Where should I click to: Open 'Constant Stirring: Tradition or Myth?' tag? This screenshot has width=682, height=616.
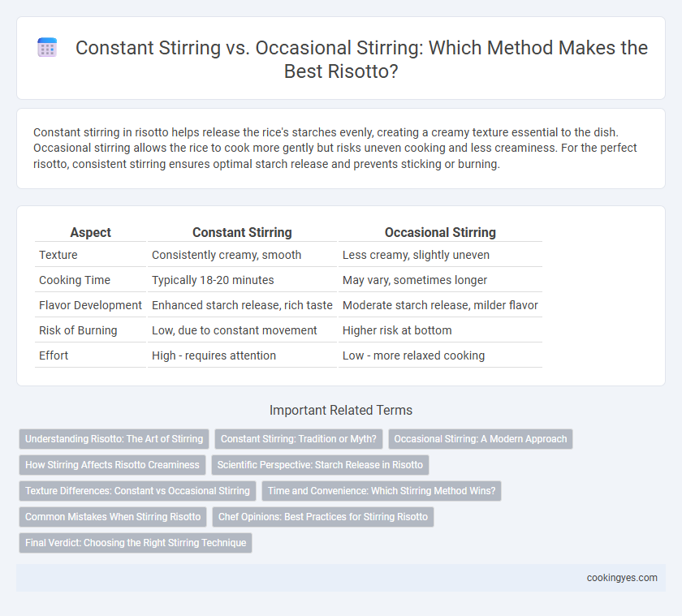pos(299,439)
